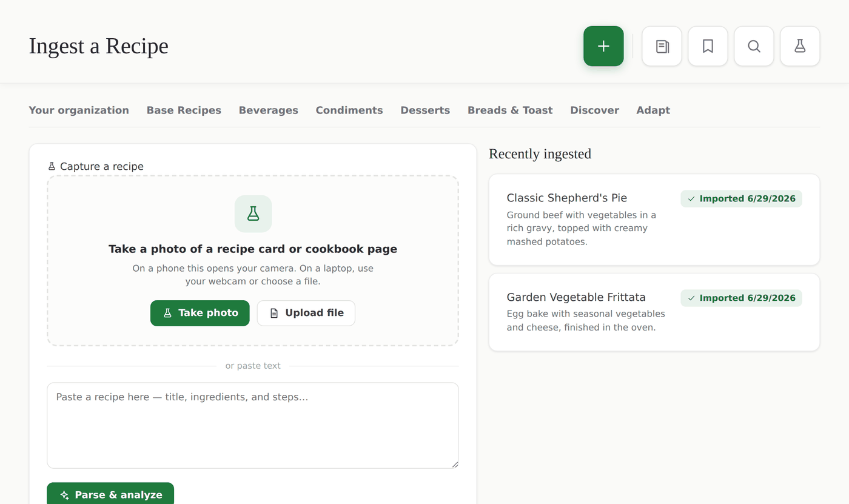Image resolution: width=849 pixels, height=504 pixels.
Task: Click Imported badge on Shepherd's Pie
Action: 741,199
